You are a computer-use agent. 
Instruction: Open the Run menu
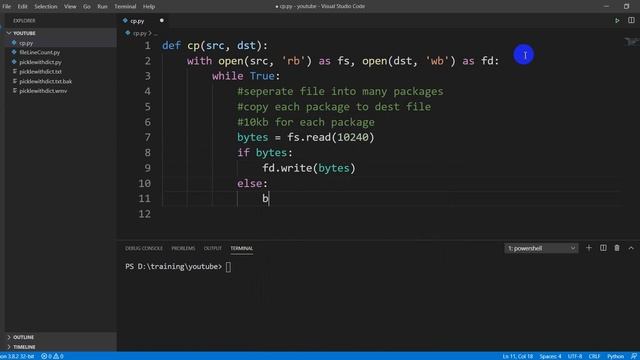click(102, 7)
